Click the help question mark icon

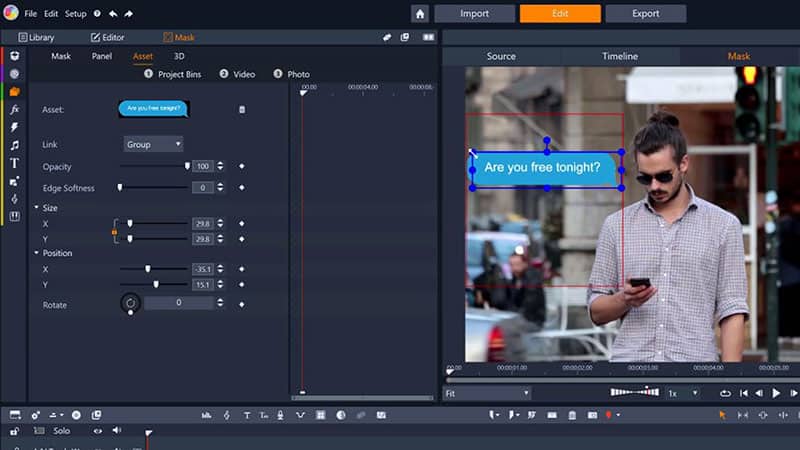click(96, 14)
